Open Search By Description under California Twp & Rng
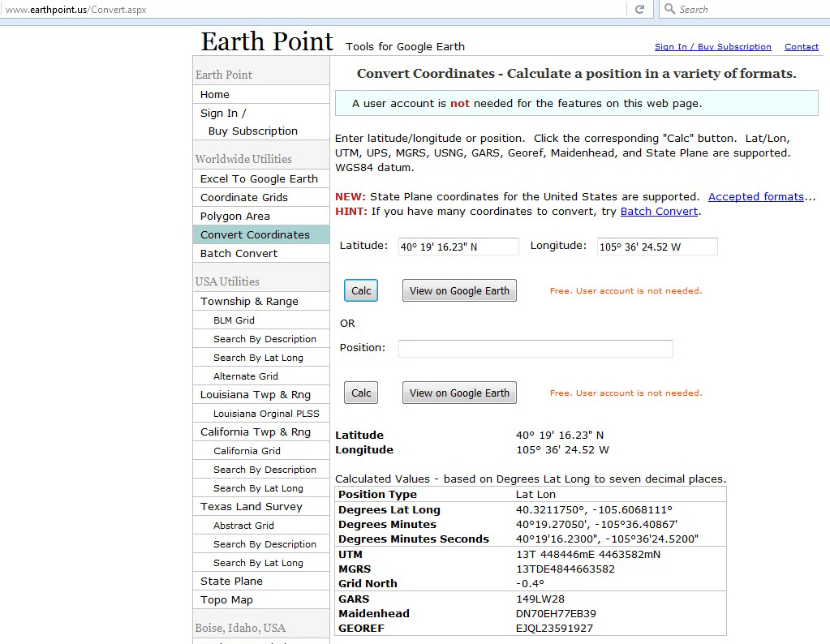 coord(261,470)
